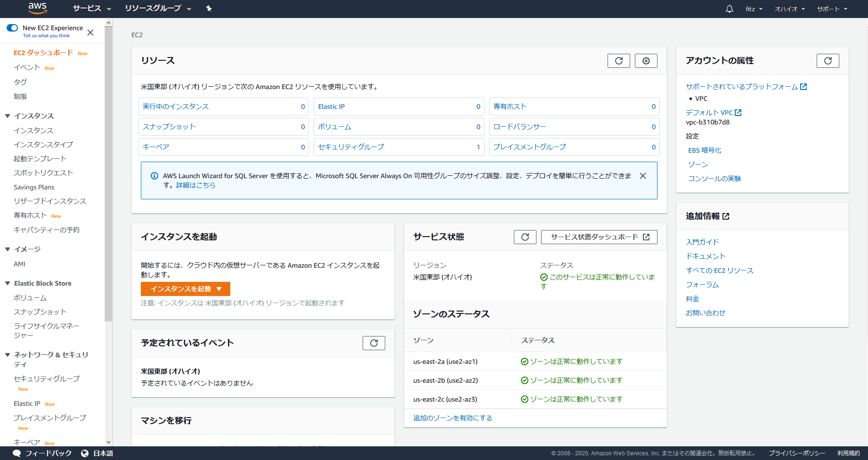This screenshot has width=868, height=460.
Task: Refresh the サービス状態 panel
Action: click(525, 237)
